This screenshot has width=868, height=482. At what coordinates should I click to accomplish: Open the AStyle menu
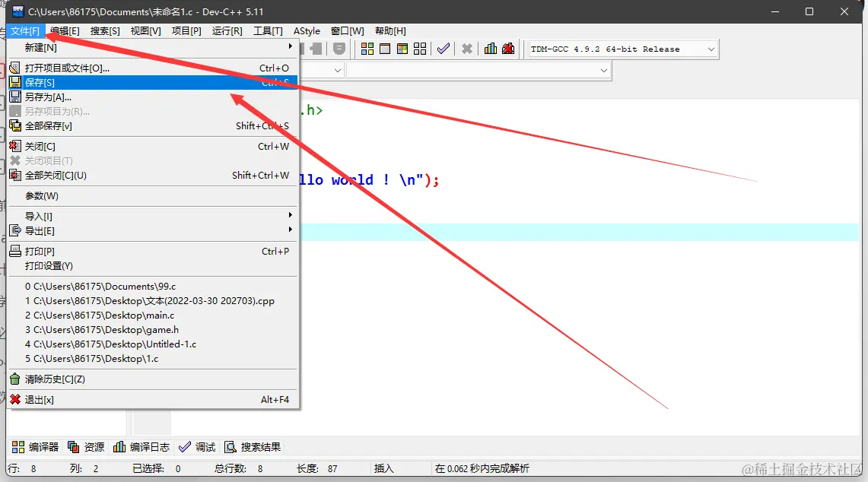click(x=307, y=31)
